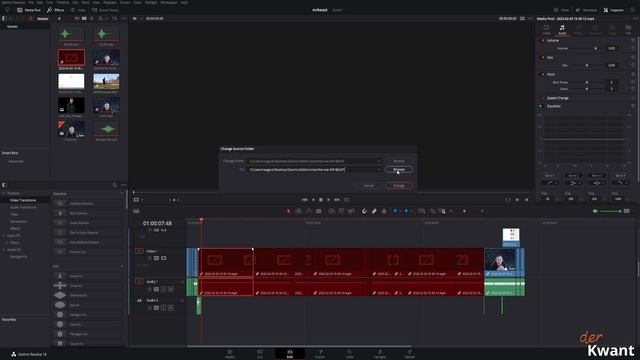
Task: Click the timeline view options icon
Action: 136,211
